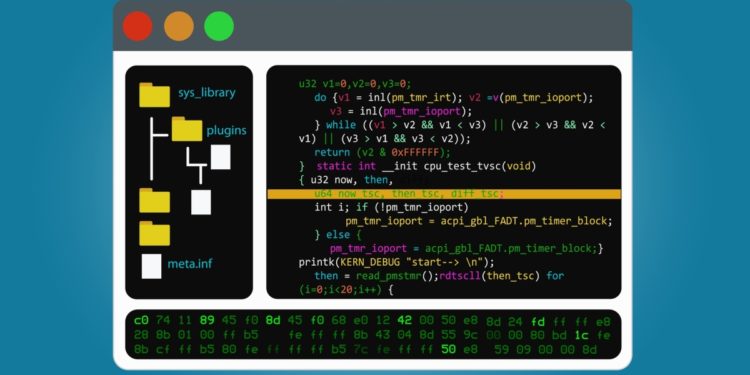Click the line 'v3 = inl(pm_tmr_ioport);'
750x375 pixels.
point(401,111)
